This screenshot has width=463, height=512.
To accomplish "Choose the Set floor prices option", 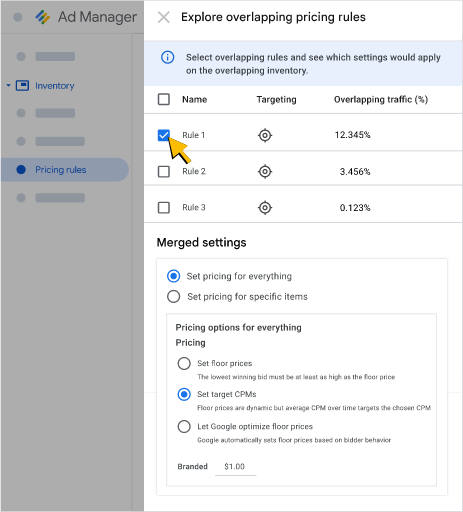I will (x=184, y=363).
